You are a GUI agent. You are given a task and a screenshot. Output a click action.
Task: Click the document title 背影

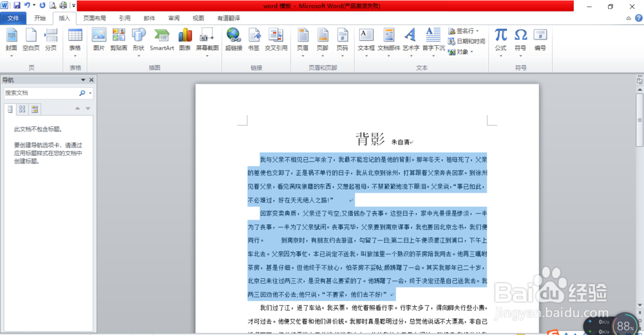370,139
